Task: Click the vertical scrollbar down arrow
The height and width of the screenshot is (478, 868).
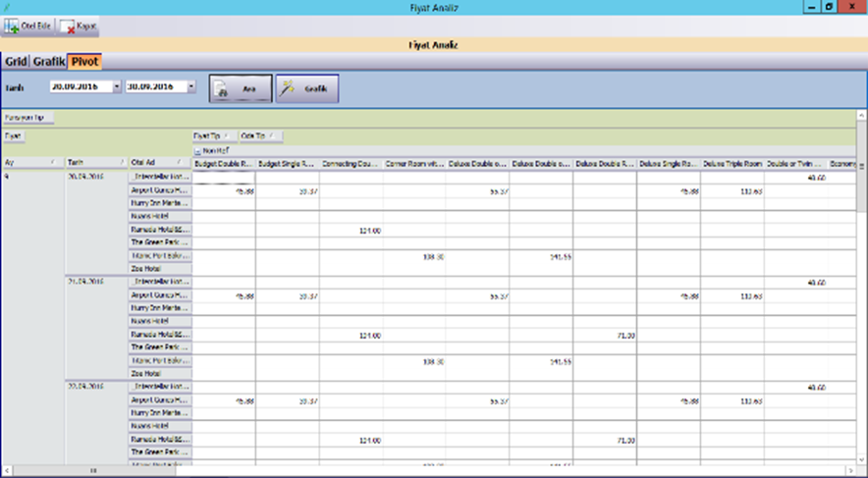Action: tap(861, 459)
